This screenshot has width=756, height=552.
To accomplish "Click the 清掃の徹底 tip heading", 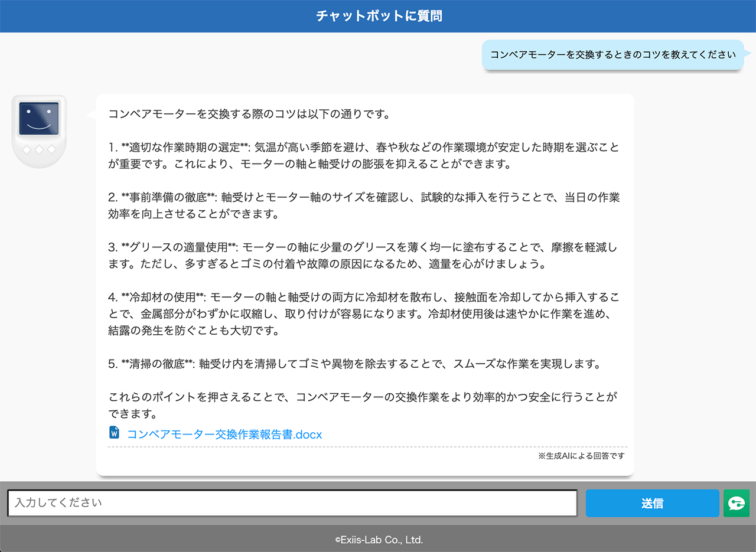I will [x=154, y=364].
